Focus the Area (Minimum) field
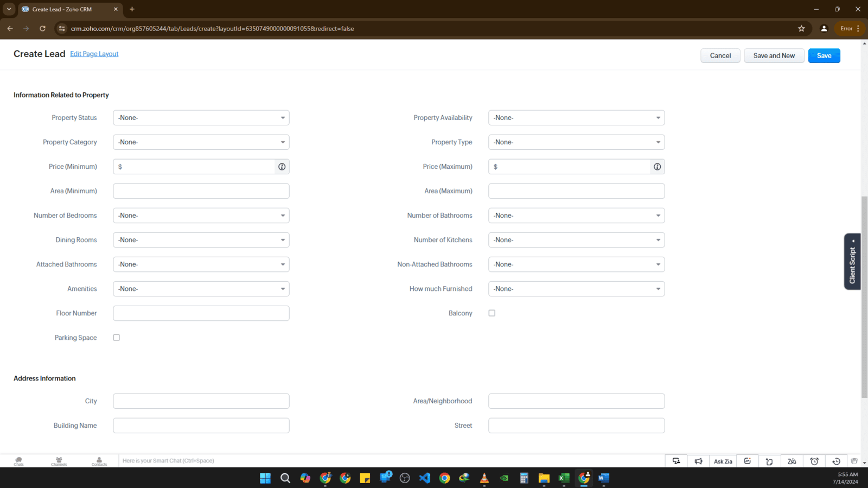The image size is (868, 488). tap(201, 191)
